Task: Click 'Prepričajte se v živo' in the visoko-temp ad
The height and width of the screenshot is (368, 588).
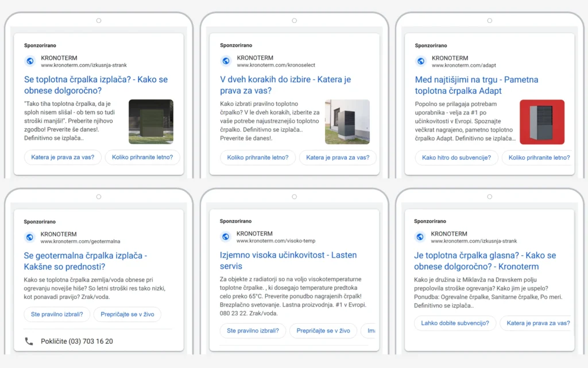Action: coord(323,331)
